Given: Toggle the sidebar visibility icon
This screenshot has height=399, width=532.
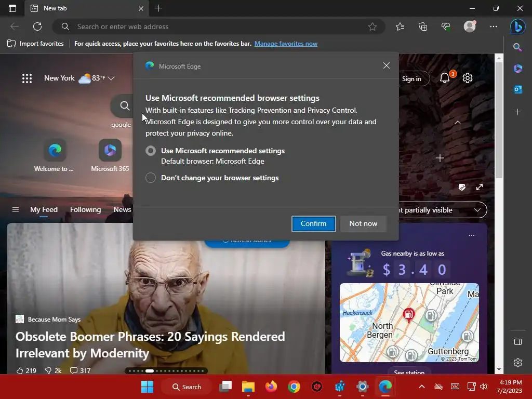Looking at the screenshot, I should click(x=518, y=342).
